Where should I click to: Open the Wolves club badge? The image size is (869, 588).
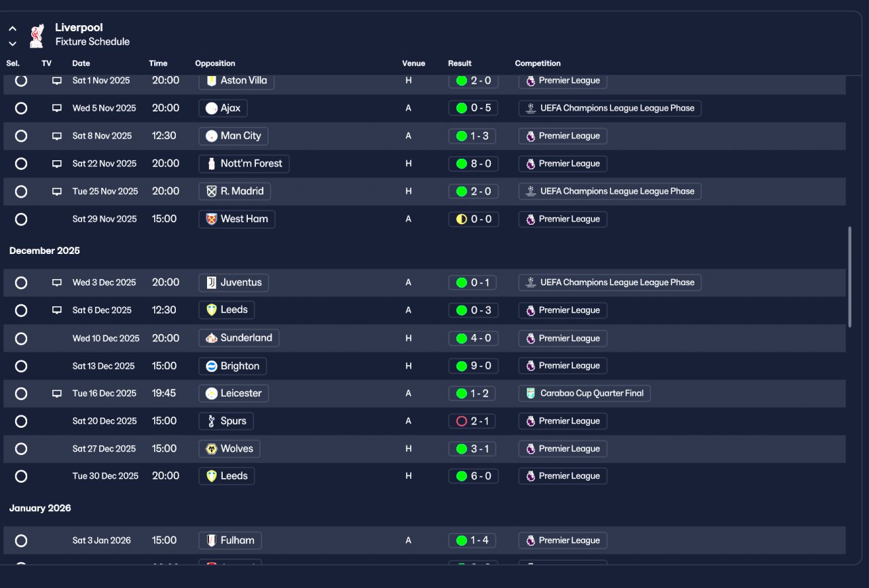point(212,449)
